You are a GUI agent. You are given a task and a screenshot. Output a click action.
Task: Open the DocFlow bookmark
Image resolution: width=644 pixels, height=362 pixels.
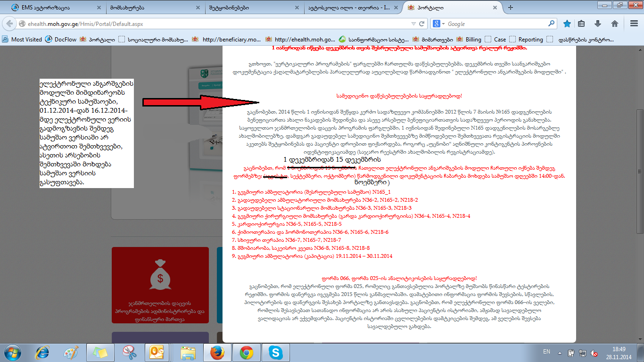click(x=60, y=40)
